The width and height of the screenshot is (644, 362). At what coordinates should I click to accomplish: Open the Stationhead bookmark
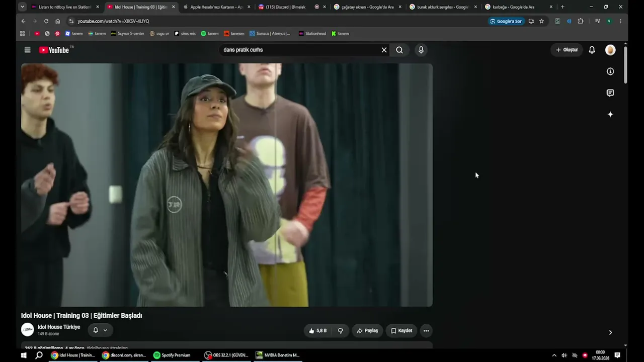[x=312, y=34]
